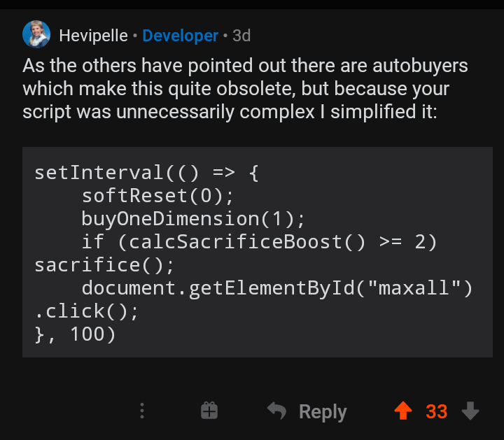
Task: Upvote Hevipelle's comment with the orange arrow
Action: 403,411
